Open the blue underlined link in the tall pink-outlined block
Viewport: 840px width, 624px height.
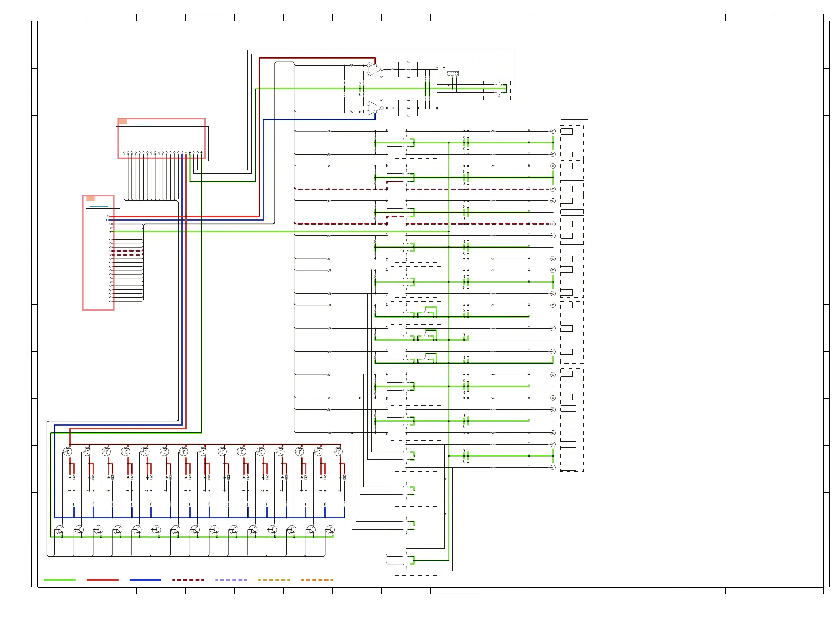point(99,207)
